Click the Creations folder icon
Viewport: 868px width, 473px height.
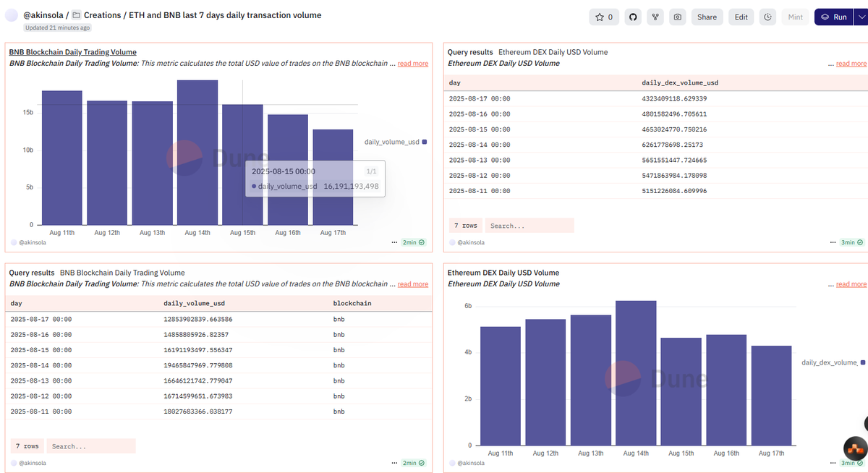pyautogui.click(x=75, y=14)
